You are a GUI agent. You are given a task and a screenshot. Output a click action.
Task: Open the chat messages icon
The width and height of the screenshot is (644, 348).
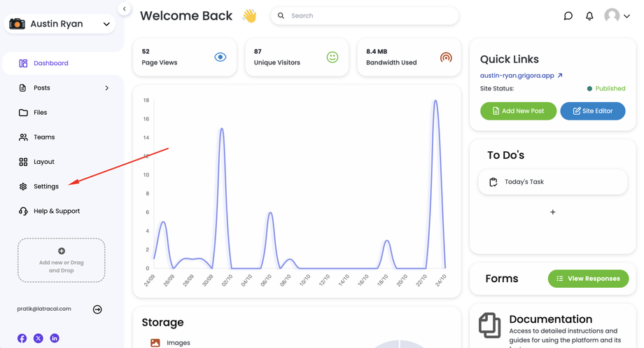pyautogui.click(x=568, y=16)
